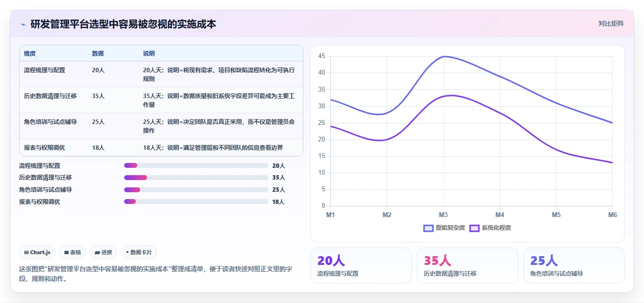
Task: Click the page title 研发管理平台选型中容易被忽视的实施成本
Action: (x=123, y=24)
